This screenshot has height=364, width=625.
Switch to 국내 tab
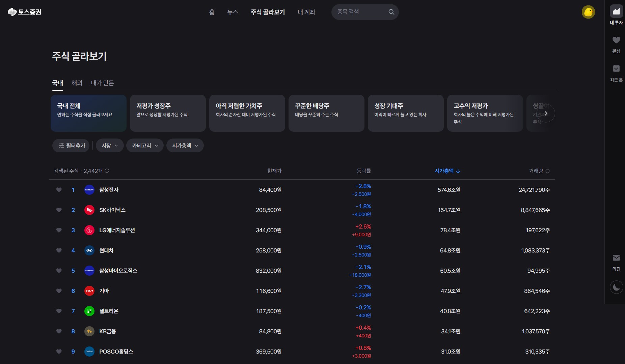click(58, 83)
